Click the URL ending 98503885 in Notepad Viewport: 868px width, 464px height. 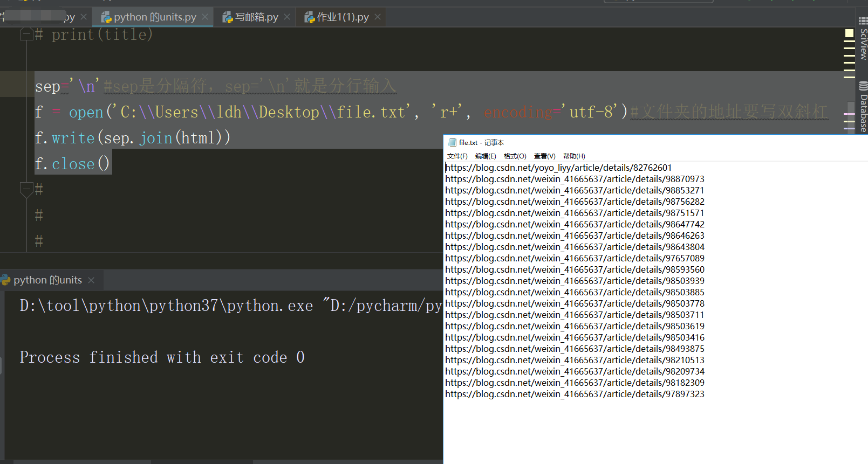coord(575,293)
